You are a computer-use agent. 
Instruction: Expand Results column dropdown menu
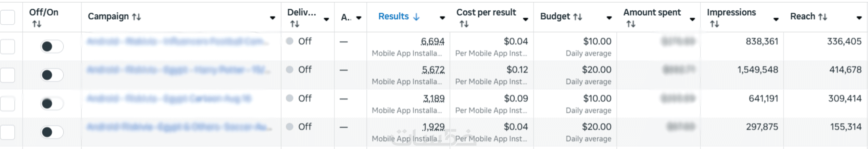442,18
